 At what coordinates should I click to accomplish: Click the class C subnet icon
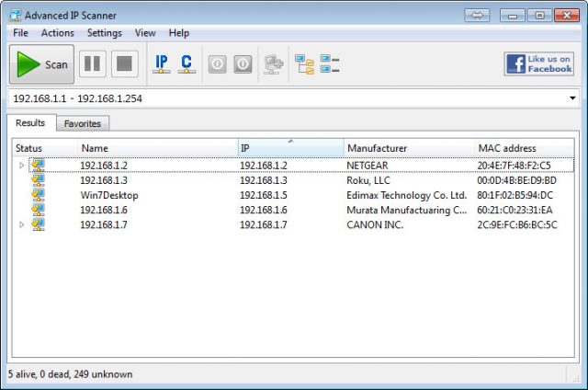187,64
